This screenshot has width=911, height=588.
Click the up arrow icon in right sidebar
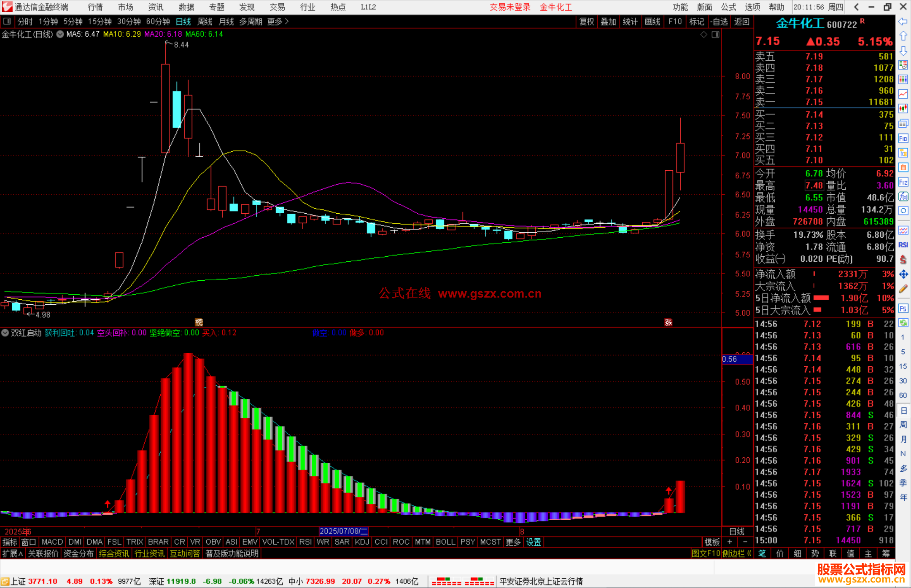click(x=903, y=36)
